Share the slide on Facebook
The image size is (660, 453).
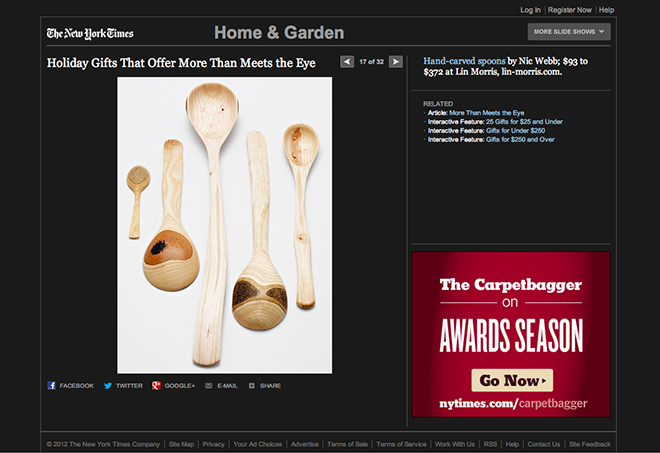pos(71,386)
